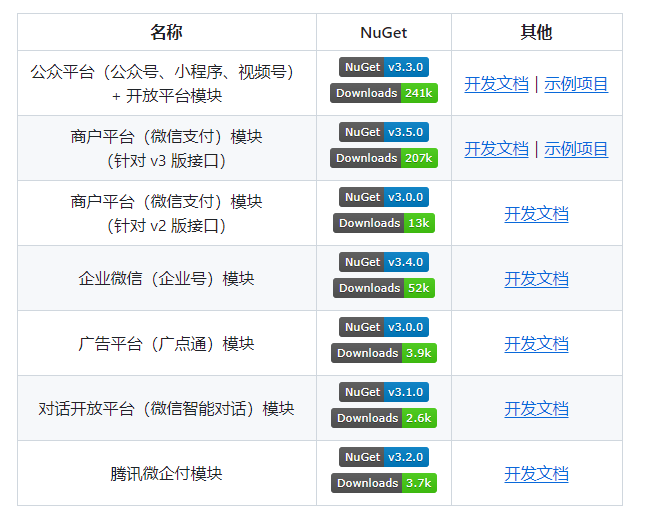Select the 对话开放平台 模块 cell
Image resolution: width=669 pixels, height=527 pixels.
pos(167,408)
